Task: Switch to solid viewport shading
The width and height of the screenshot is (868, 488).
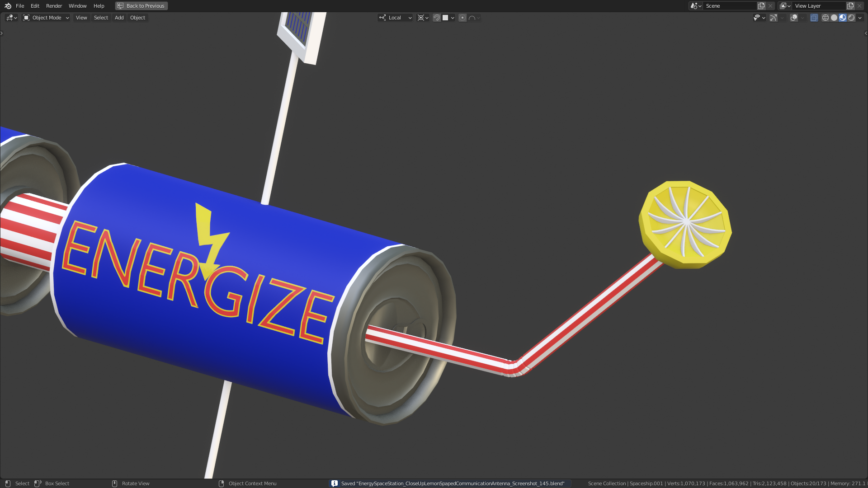Action: (834, 18)
